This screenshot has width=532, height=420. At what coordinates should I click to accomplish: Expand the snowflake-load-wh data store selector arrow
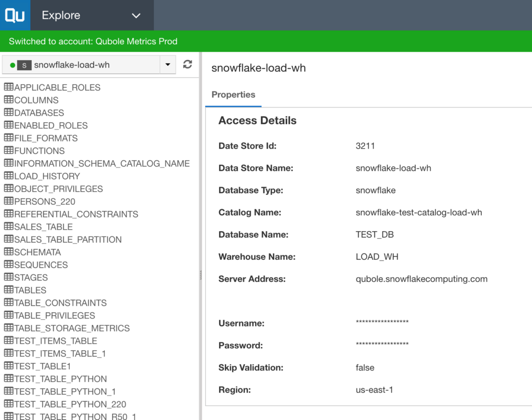[x=168, y=64]
